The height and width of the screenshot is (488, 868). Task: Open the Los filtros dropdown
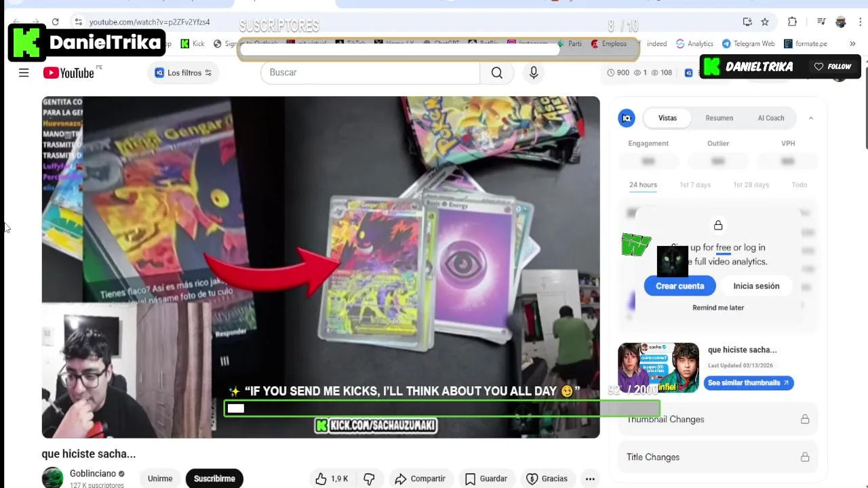pos(183,73)
